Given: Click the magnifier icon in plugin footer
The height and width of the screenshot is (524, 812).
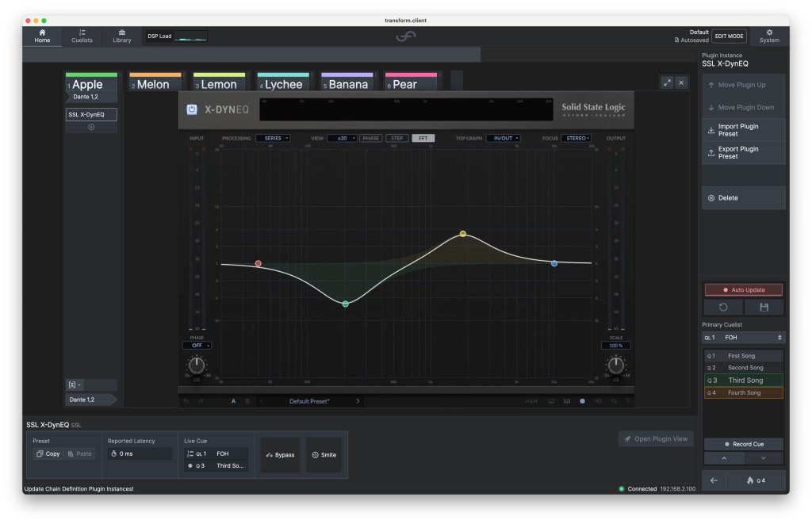Looking at the screenshot, I should (x=615, y=401).
